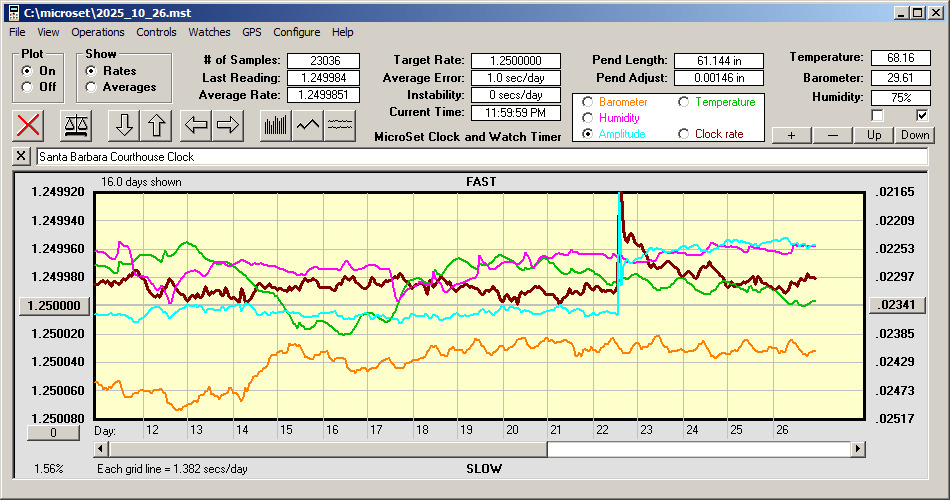Click the up arrow toolbar icon

point(156,125)
